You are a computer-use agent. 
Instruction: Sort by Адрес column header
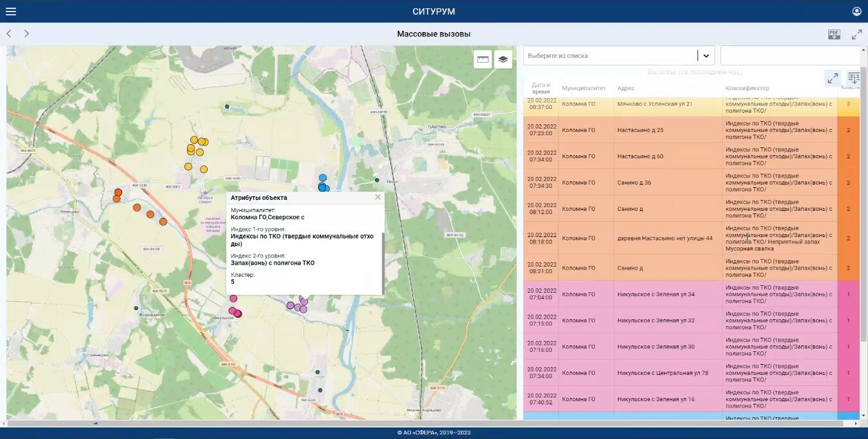(x=626, y=88)
